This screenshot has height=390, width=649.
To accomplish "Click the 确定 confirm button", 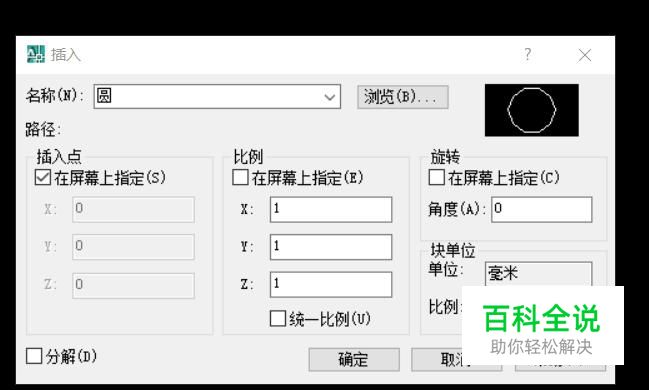I will 354,359.
